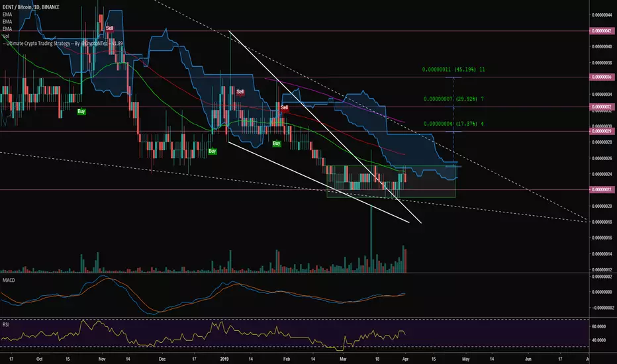Screen dimensions: 617x364
Task: Click the 0.00000032 horizontal line price tag
Action: (601, 107)
